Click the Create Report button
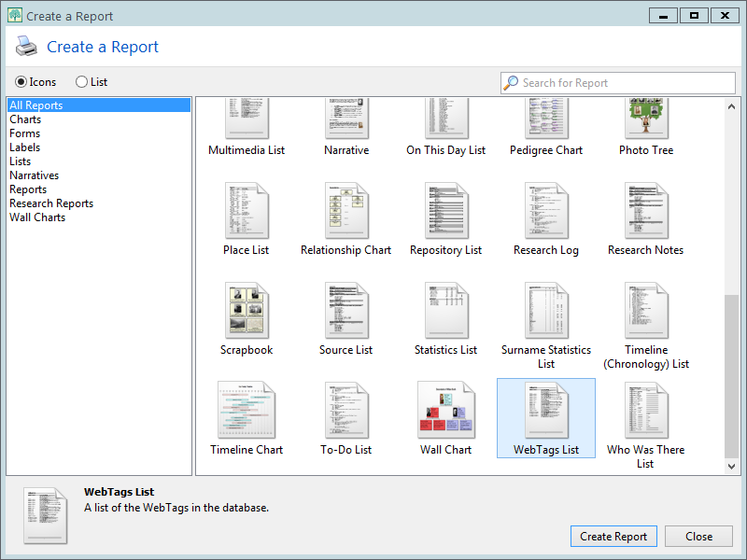The width and height of the screenshot is (747, 560). pyautogui.click(x=613, y=537)
